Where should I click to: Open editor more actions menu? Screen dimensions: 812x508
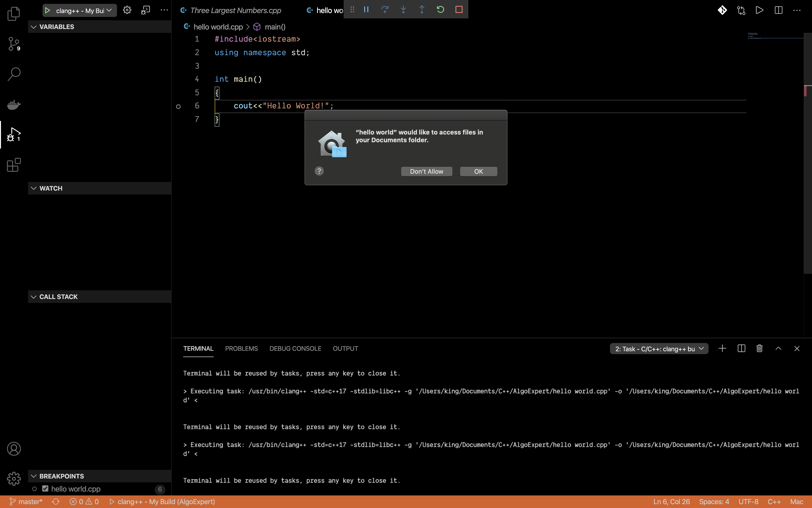797,10
